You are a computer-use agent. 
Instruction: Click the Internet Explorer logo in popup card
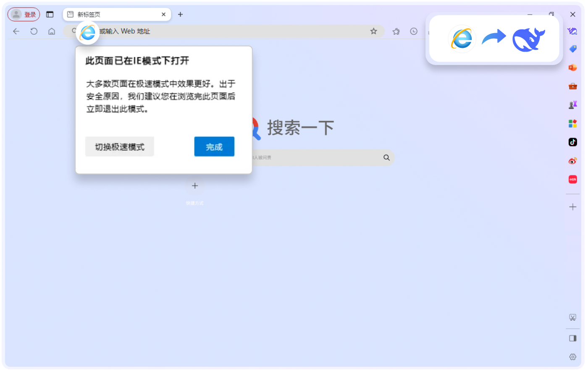[462, 39]
